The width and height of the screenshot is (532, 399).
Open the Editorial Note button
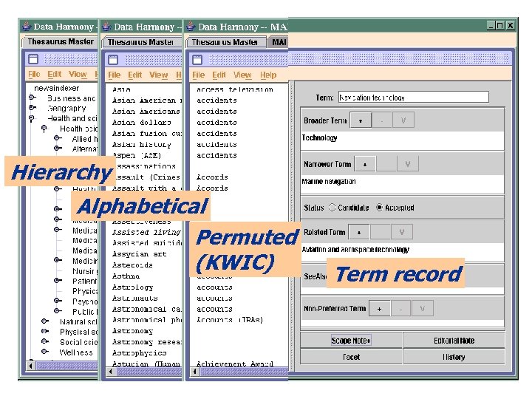[x=454, y=341]
